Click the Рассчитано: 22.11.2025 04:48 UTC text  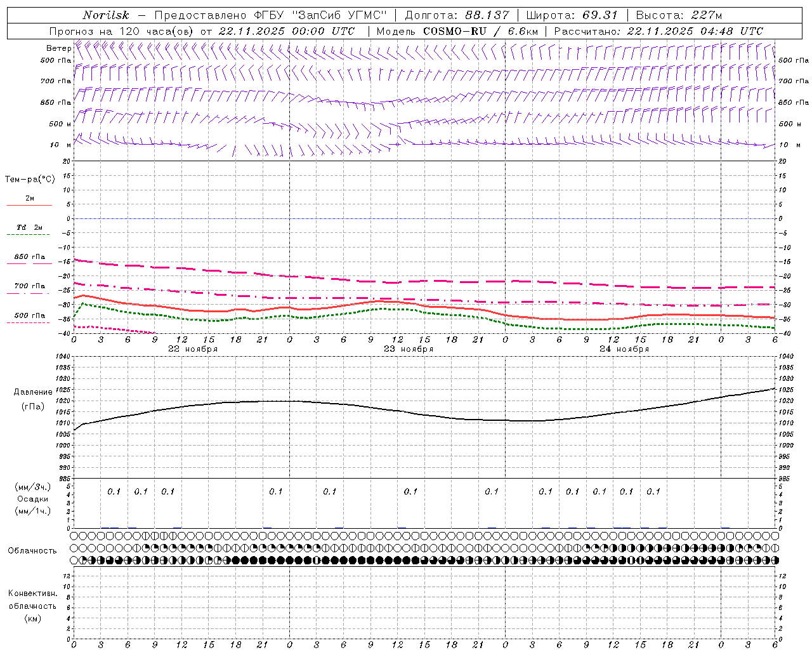658,31
